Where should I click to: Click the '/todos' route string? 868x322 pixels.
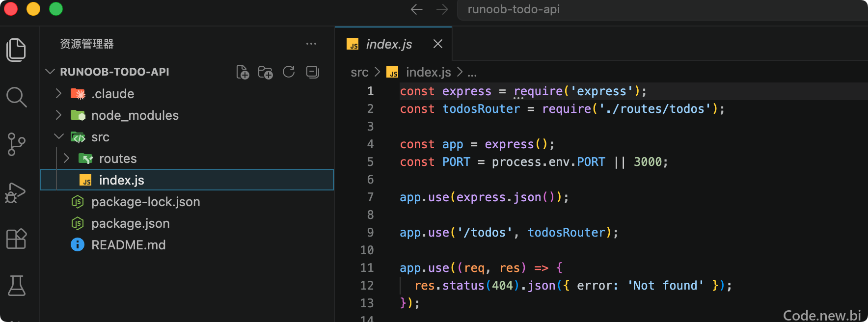pyautogui.click(x=485, y=233)
